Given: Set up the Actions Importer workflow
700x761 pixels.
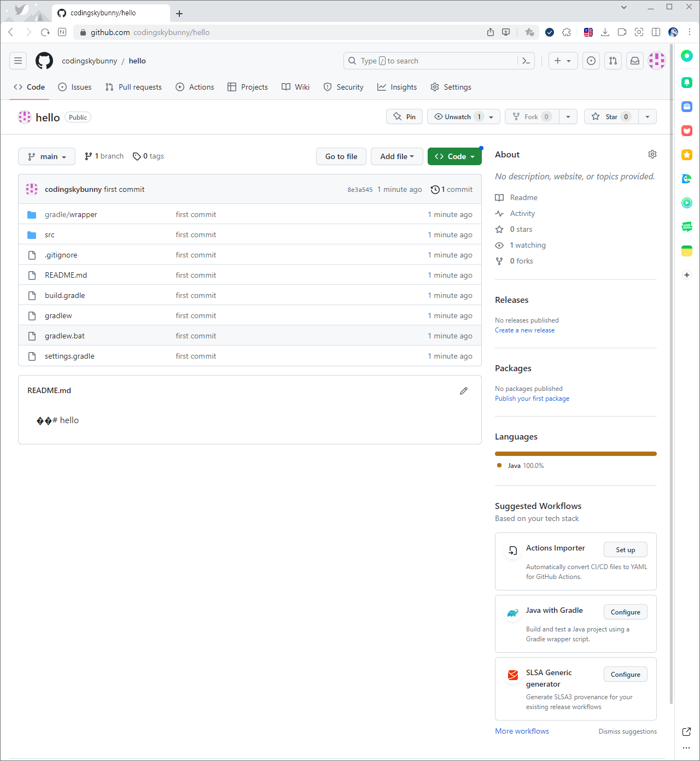Looking at the screenshot, I should [x=626, y=549].
